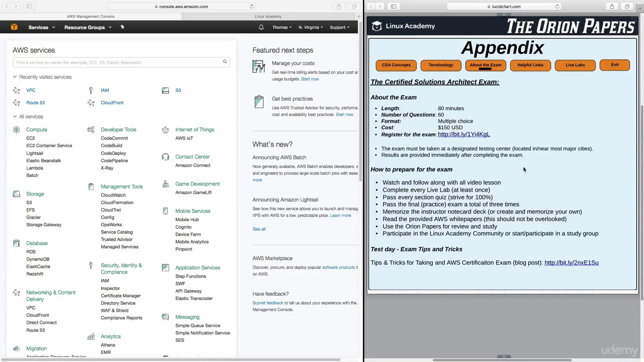
Task: Click the lucidchart.com address bar
Action: tap(504, 7)
